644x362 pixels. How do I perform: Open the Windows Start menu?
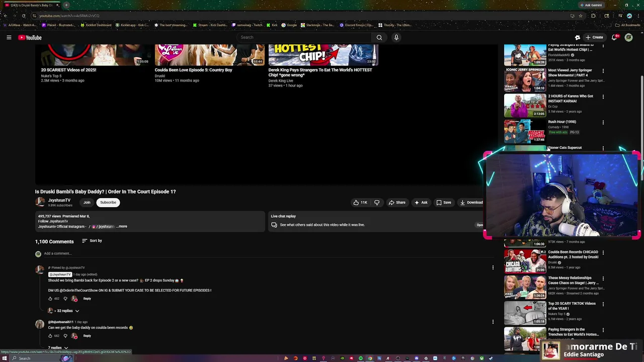5,358
